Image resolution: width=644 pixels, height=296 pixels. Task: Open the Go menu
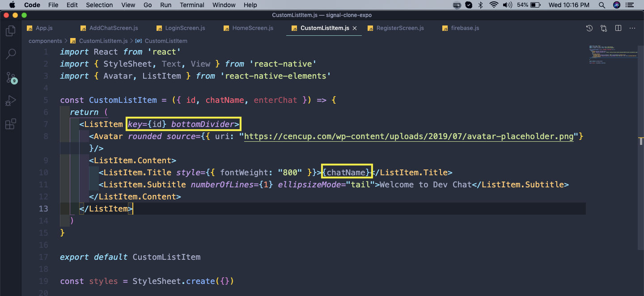click(x=148, y=5)
